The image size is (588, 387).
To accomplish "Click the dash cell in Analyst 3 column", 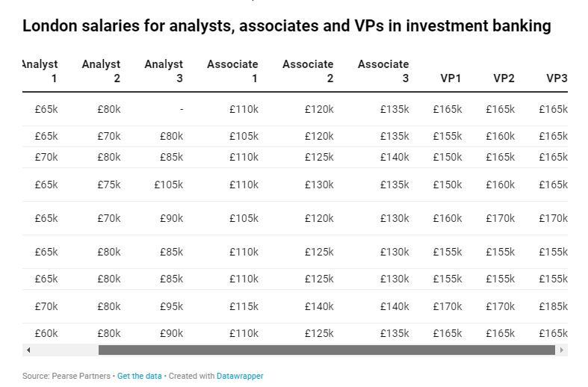I will [182, 110].
